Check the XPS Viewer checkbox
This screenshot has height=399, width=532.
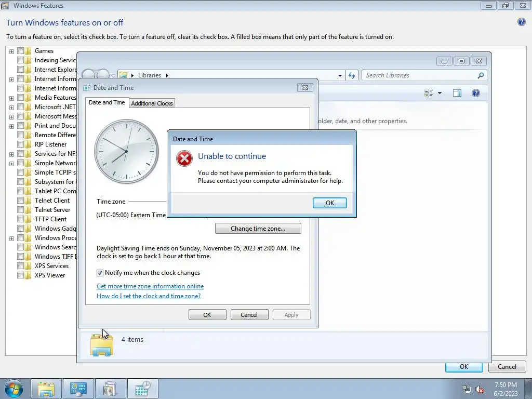pyautogui.click(x=20, y=275)
